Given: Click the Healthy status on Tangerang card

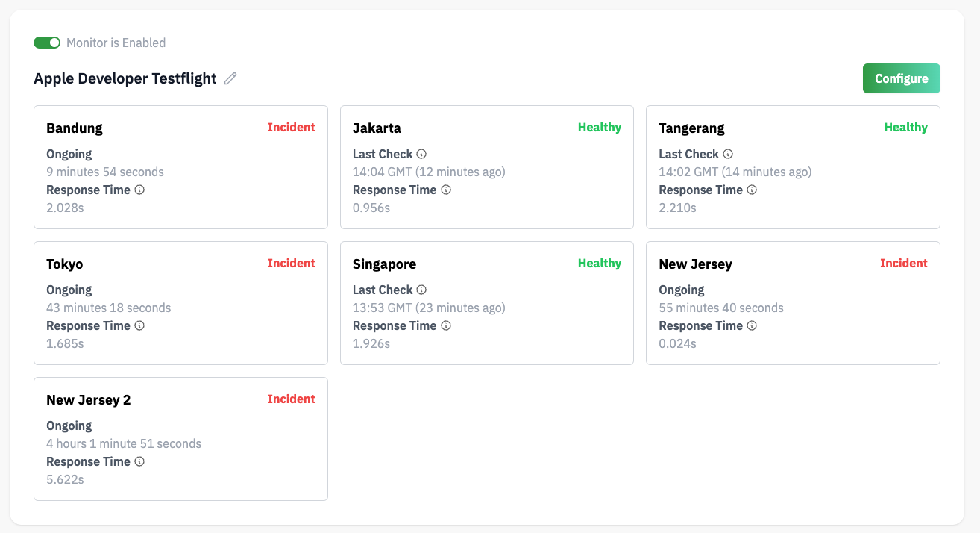Looking at the screenshot, I should click(905, 128).
